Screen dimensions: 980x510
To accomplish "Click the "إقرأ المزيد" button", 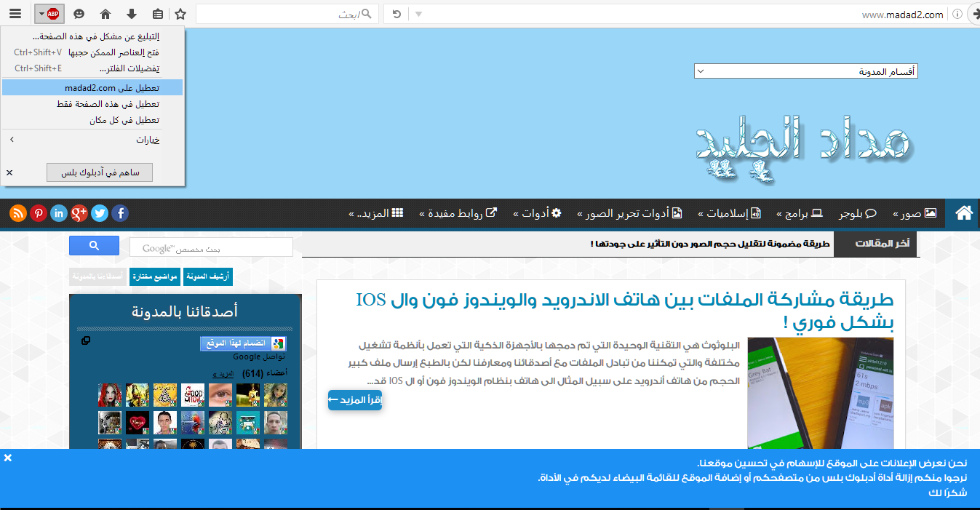I will pyautogui.click(x=355, y=400).
